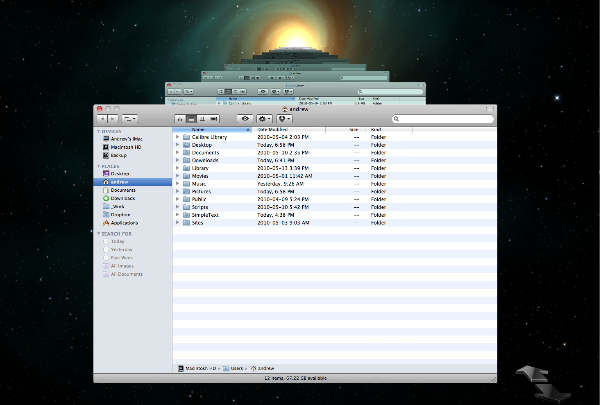Open the path dropdown button in toolbar
600x405 pixels.
(x=130, y=119)
